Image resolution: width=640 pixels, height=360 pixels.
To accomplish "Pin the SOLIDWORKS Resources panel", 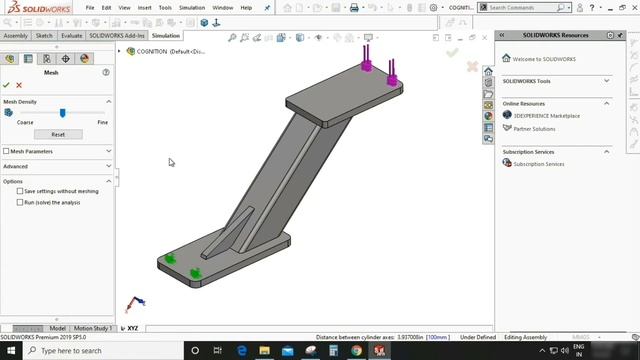I will click(620, 36).
